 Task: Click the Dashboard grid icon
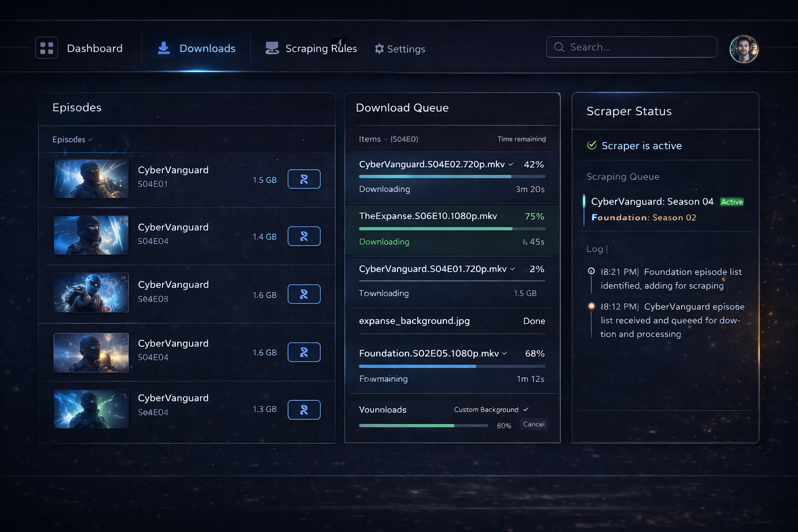point(47,48)
